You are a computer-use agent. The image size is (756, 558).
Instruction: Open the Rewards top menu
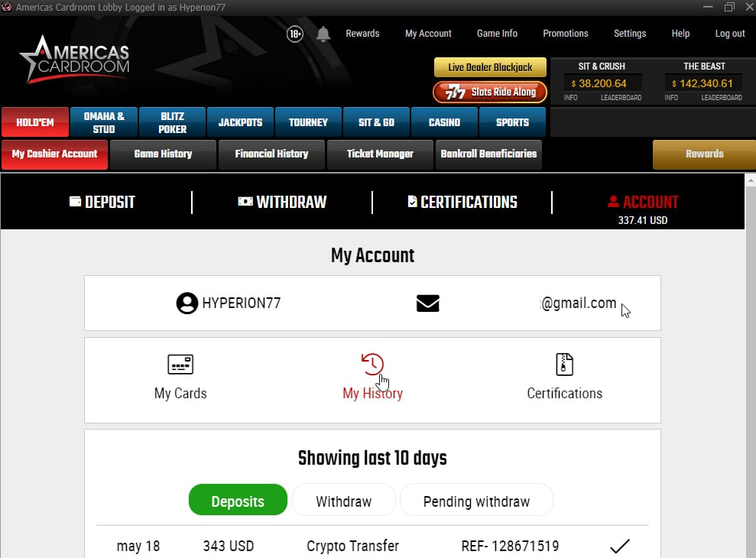pos(362,34)
